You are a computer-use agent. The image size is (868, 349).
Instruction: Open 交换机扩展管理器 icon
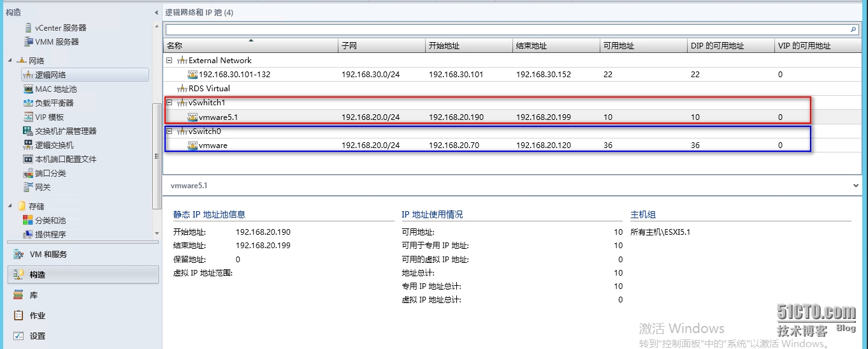pyautogui.click(x=28, y=131)
